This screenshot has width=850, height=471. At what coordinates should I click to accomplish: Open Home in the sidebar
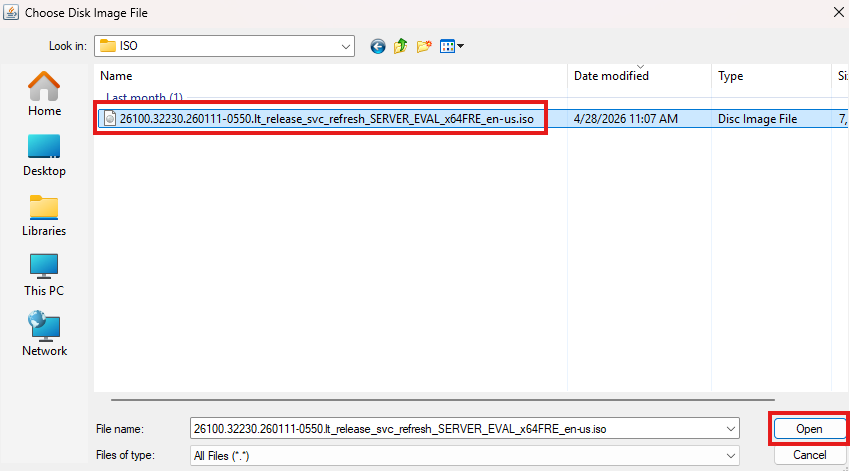point(44,94)
